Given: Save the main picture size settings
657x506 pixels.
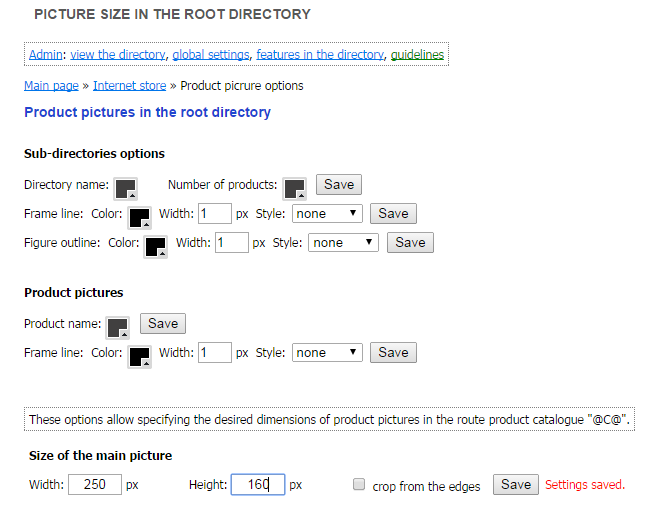Looking at the screenshot, I should click(x=516, y=485).
